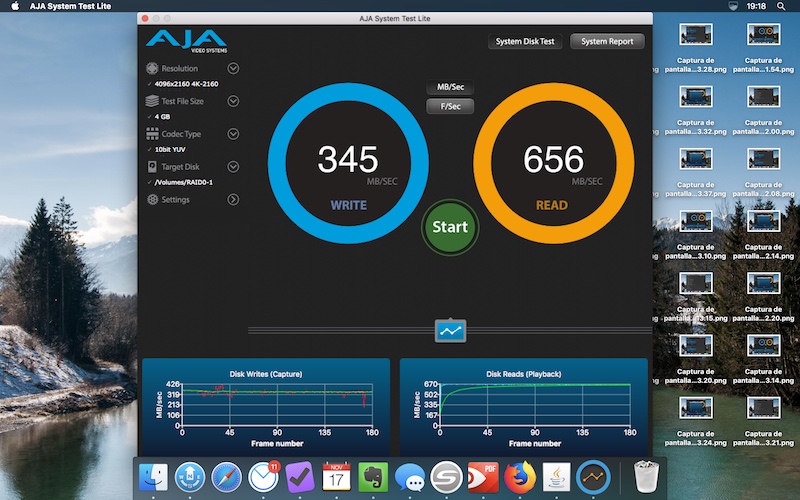The height and width of the screenshot is (500, 800).
Task: Click the AJA Video Systems logo
Action: click(187, 41)
